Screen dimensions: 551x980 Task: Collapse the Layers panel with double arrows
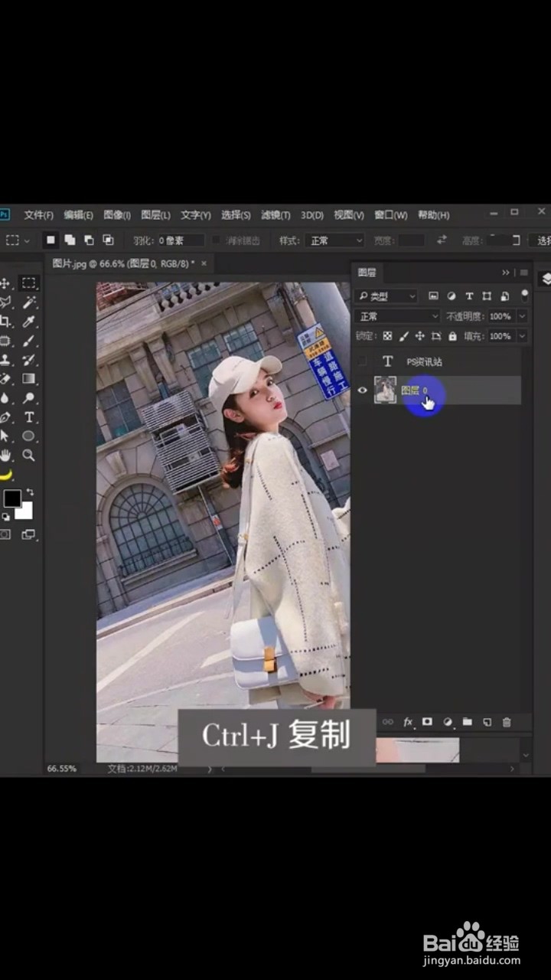(506, 273)
